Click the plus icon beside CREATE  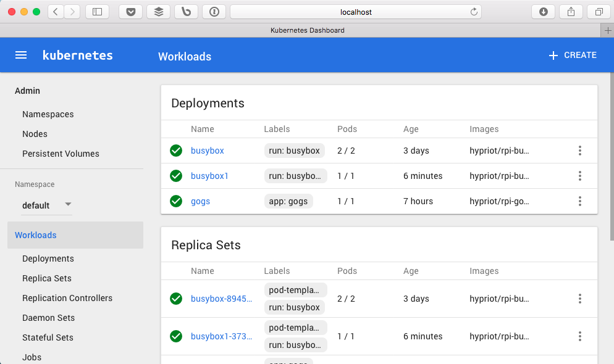[553, 56]
